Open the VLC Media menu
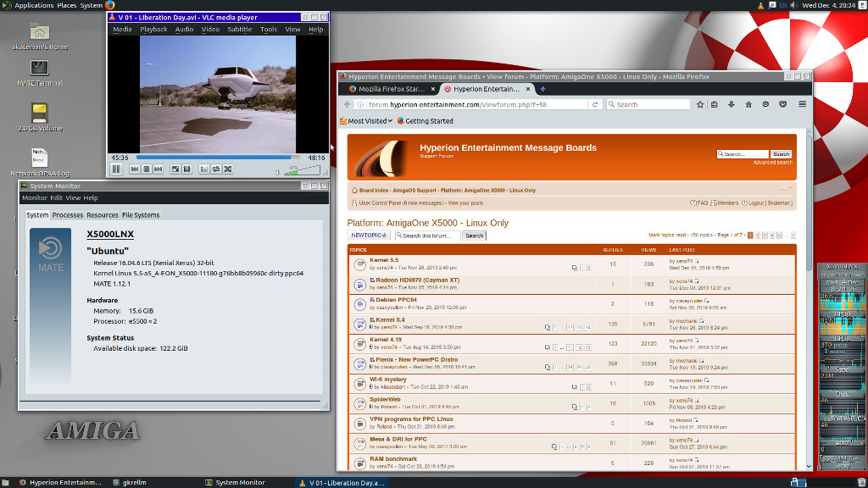868x488 pixels. [122, 30]
